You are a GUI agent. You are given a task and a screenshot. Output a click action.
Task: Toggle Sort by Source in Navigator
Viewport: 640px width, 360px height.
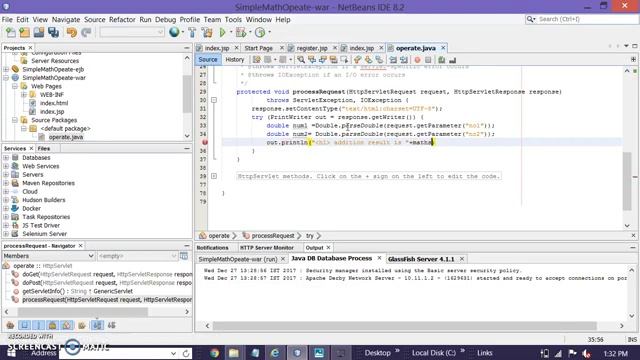tap(111, 325)
